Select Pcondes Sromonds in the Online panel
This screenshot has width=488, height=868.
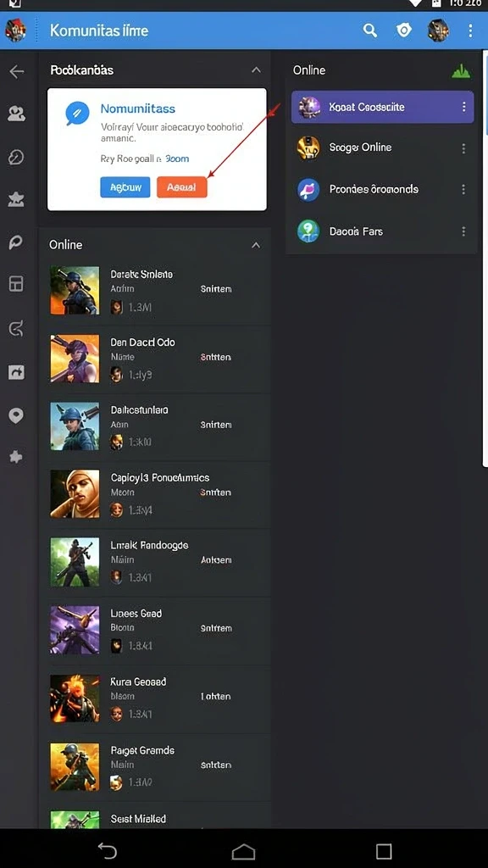(382, 189)
